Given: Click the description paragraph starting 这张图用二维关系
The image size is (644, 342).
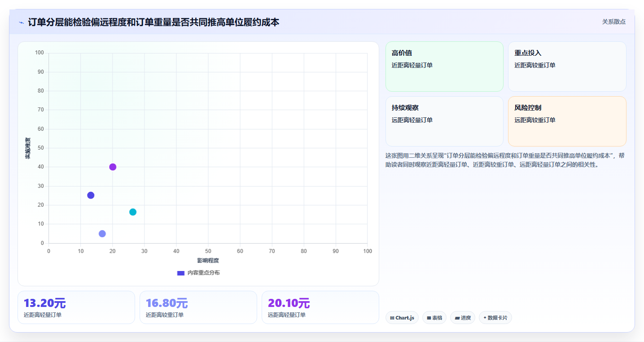Looking at the screenshot, I should click(x=505, y=160).
